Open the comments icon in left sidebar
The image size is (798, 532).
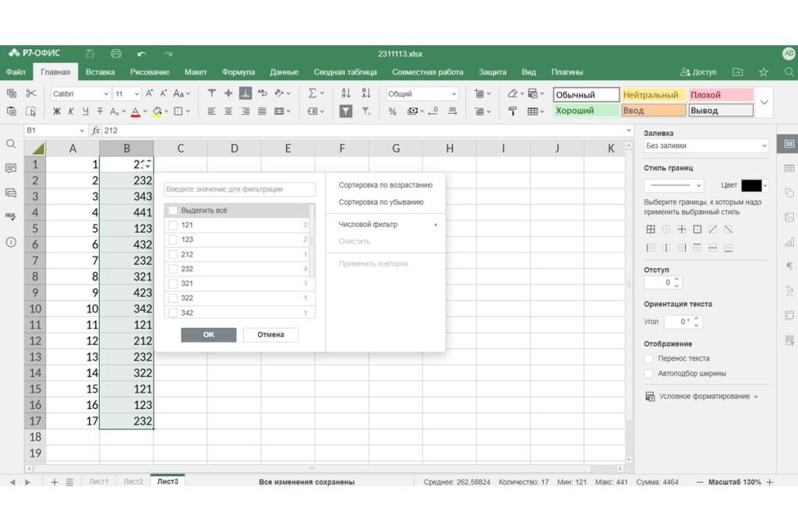click(11, 168)
